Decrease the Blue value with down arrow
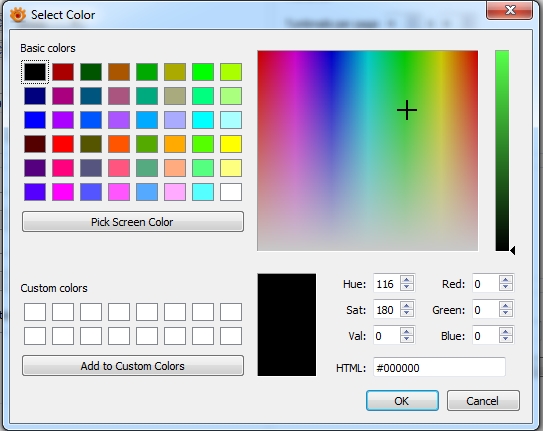The image size is (543, 431). click(506, 339)
